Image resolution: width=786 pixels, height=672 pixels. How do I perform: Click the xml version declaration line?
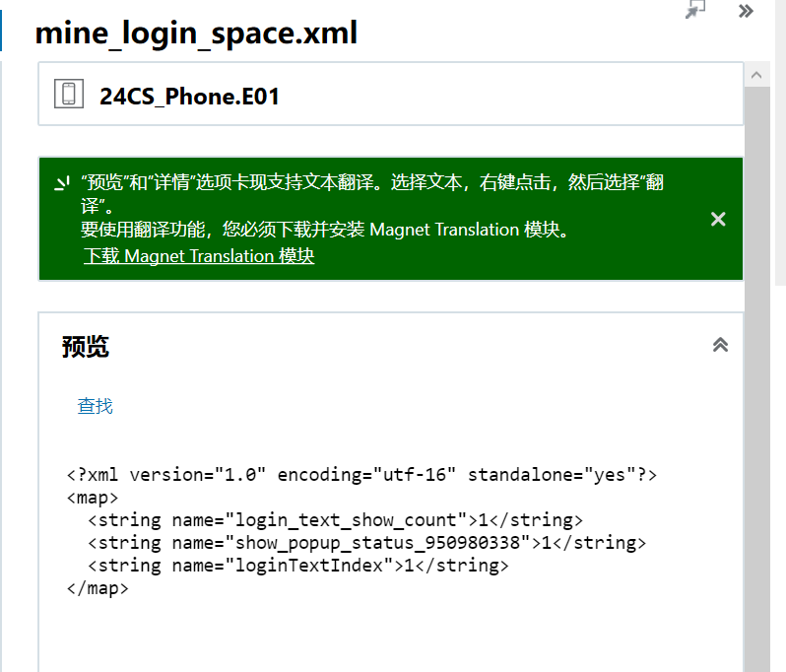361,474
